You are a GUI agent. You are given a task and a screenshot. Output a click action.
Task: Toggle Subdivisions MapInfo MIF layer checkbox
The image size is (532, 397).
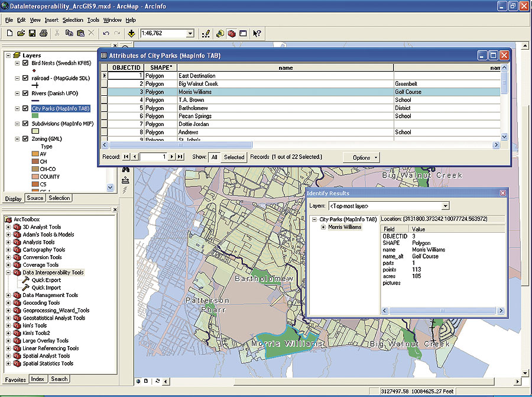(25, 123)
